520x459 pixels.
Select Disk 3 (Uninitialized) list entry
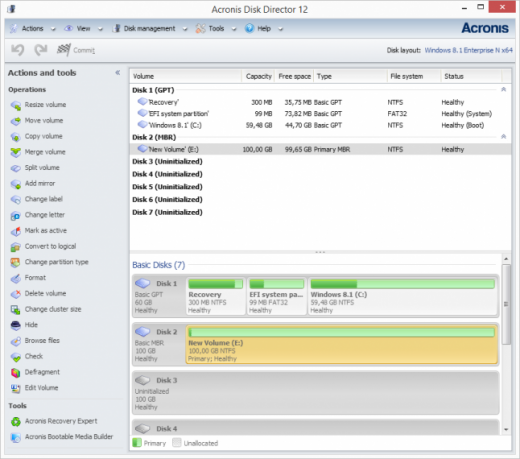click(x=167, y=162)
